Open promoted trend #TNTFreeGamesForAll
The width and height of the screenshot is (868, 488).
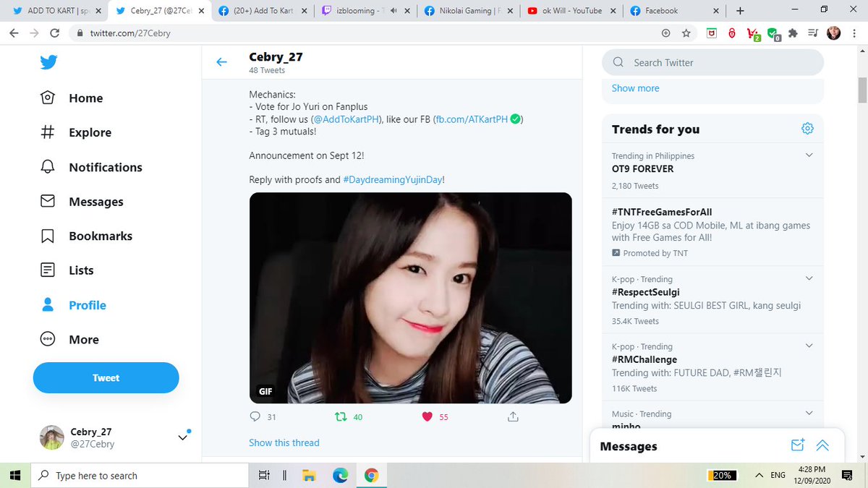tap(662, 213)
